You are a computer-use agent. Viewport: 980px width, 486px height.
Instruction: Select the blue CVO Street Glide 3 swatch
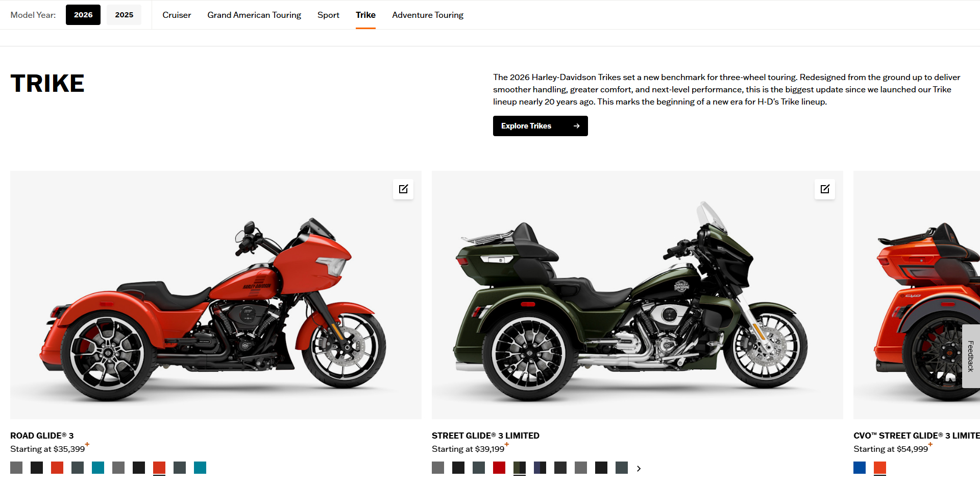(860, 468)
